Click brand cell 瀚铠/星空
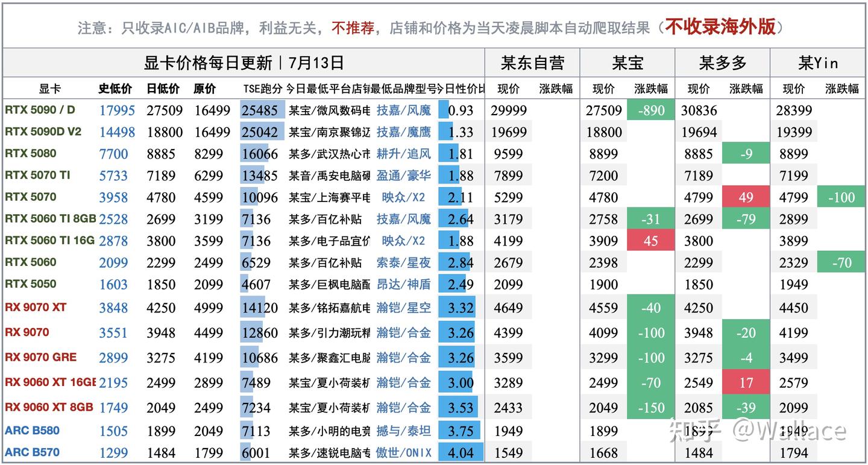 pos(403,308)
